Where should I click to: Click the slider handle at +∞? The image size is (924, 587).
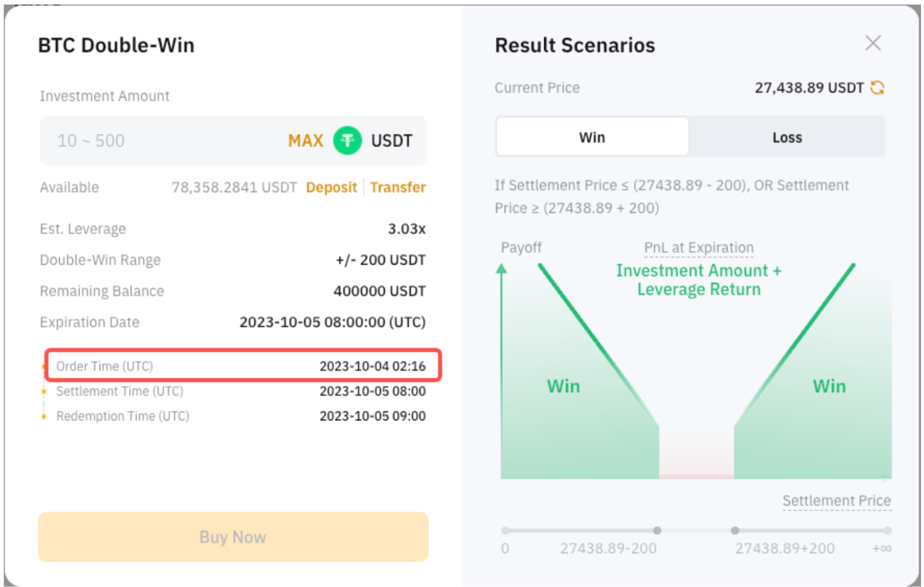(x=887, y=530)
